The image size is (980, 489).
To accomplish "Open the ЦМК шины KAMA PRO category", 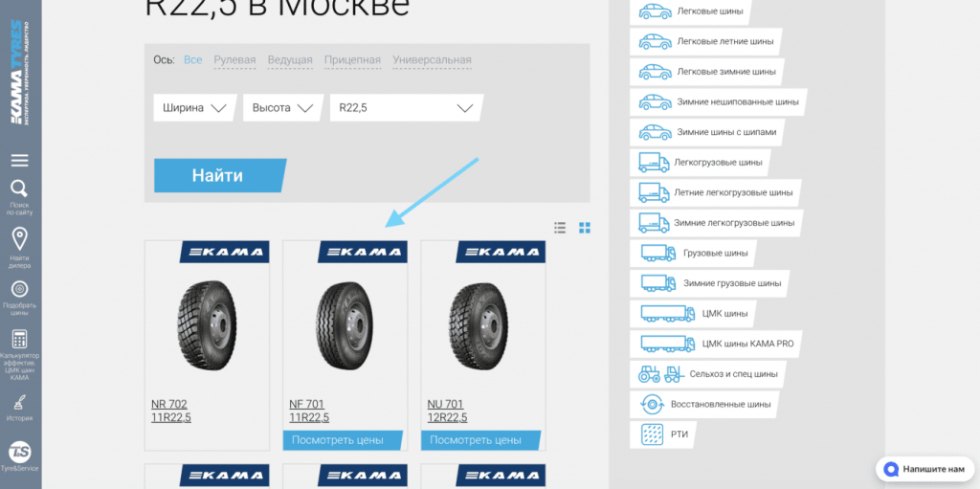I will coord(716,344).
